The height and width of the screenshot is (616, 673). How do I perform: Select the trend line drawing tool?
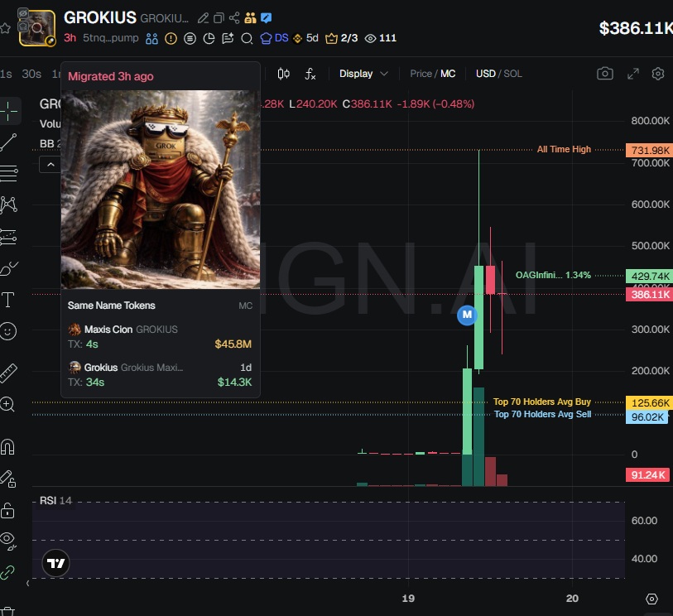click(8, 142)
